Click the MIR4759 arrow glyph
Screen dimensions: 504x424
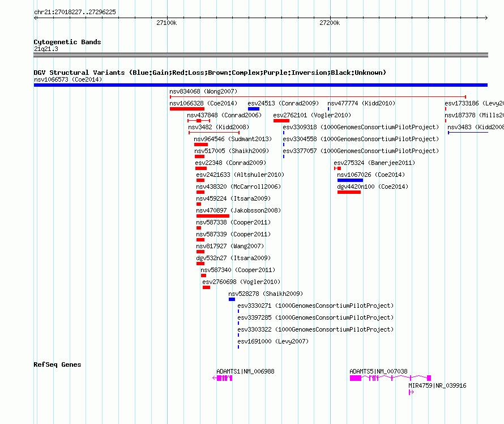(411, 392)
